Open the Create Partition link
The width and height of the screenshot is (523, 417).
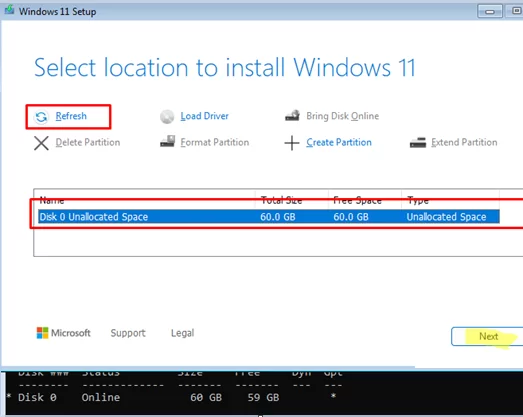[x=339, y=142]
